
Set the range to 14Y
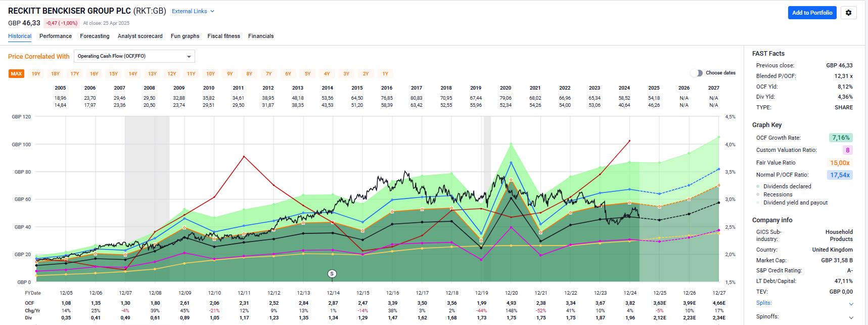coord(133,74)
